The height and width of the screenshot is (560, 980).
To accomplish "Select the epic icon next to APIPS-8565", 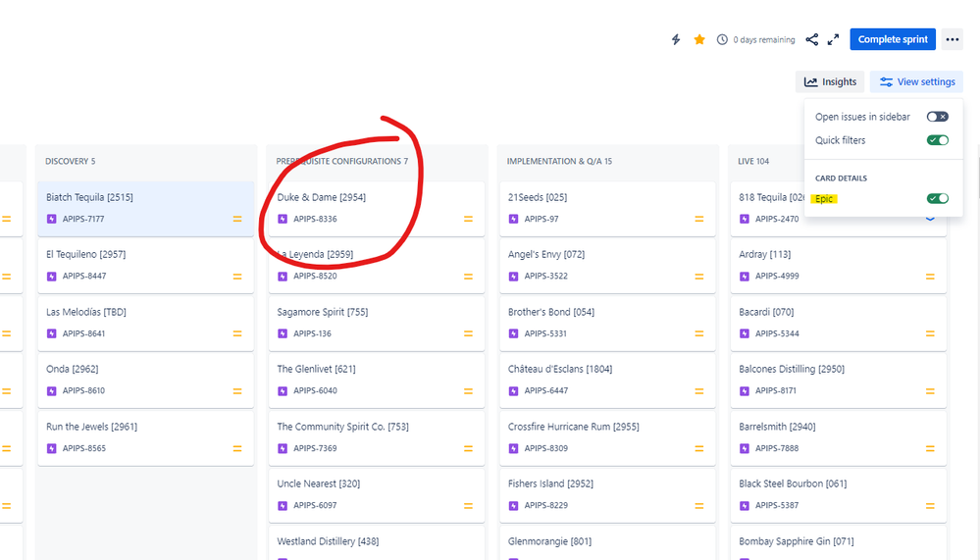I will pos(52,448).
